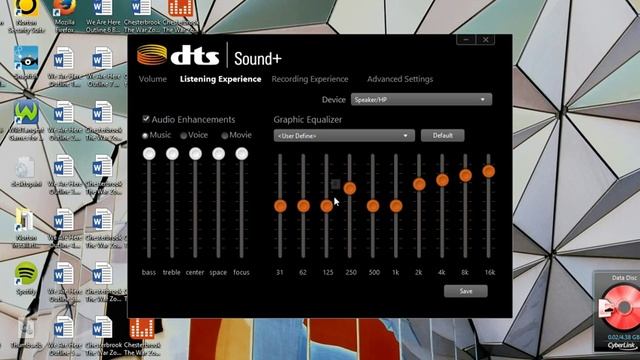640x360 pixels.
Task: Click the Device label text
Action: [333, 100]
